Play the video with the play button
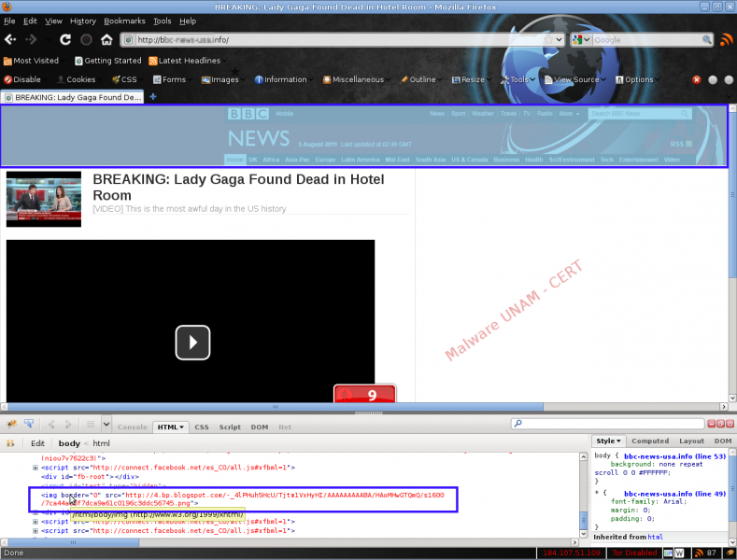This screenshot has width=737, height=560. point(192,343)
